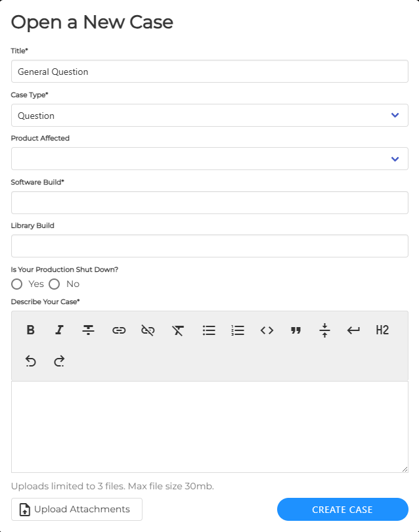Insert a numbered list
The width and height of the screenshot is (419, 532).
point(238,330)
